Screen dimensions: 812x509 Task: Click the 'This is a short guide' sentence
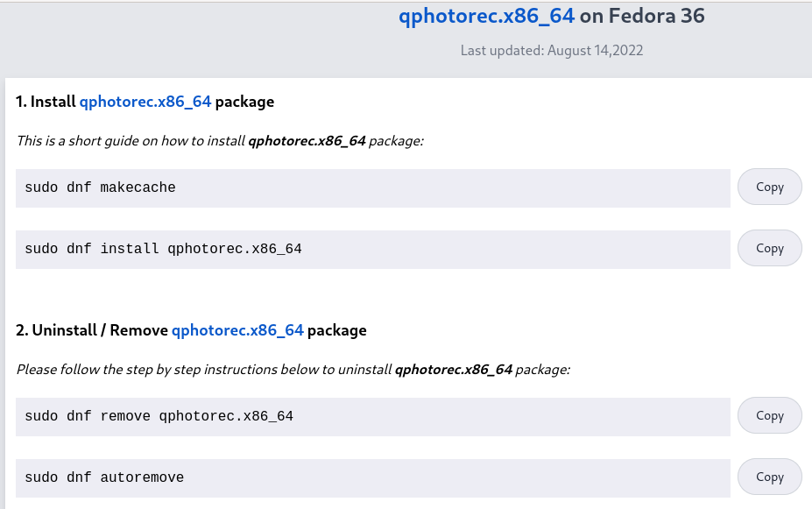point(220,141)
